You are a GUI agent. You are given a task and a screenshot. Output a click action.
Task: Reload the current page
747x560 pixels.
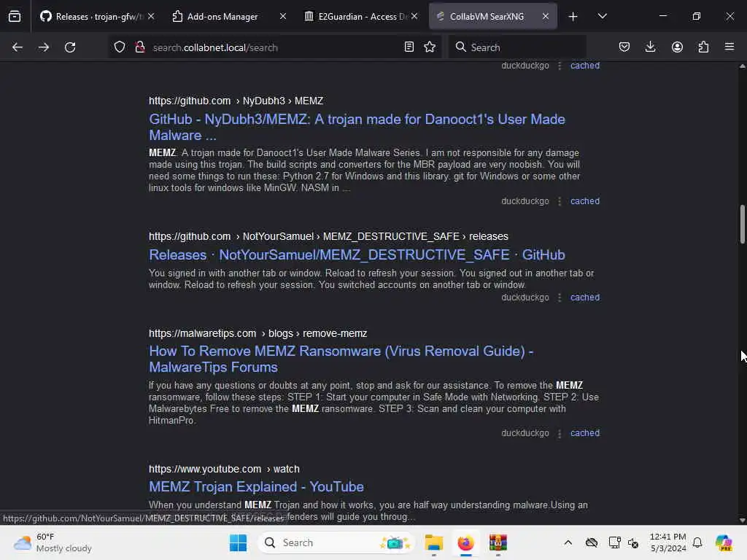tap(70, 47)
